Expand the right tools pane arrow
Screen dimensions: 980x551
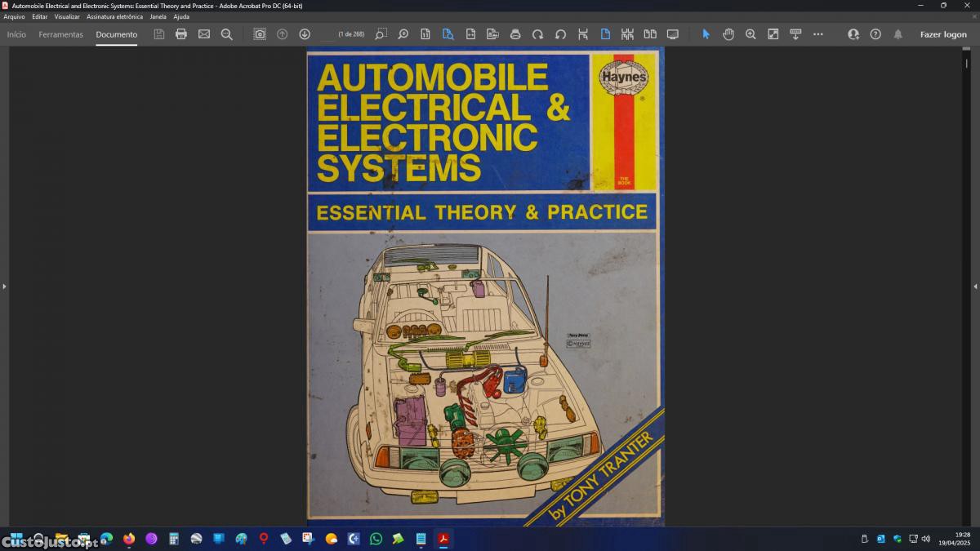(x=975, y=287)
